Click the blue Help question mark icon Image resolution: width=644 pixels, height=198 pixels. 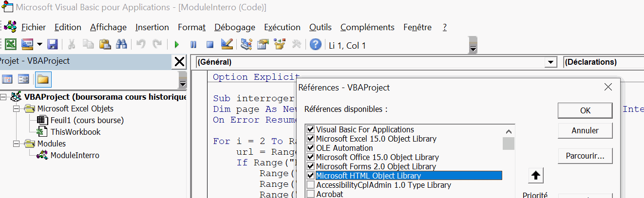316,45
